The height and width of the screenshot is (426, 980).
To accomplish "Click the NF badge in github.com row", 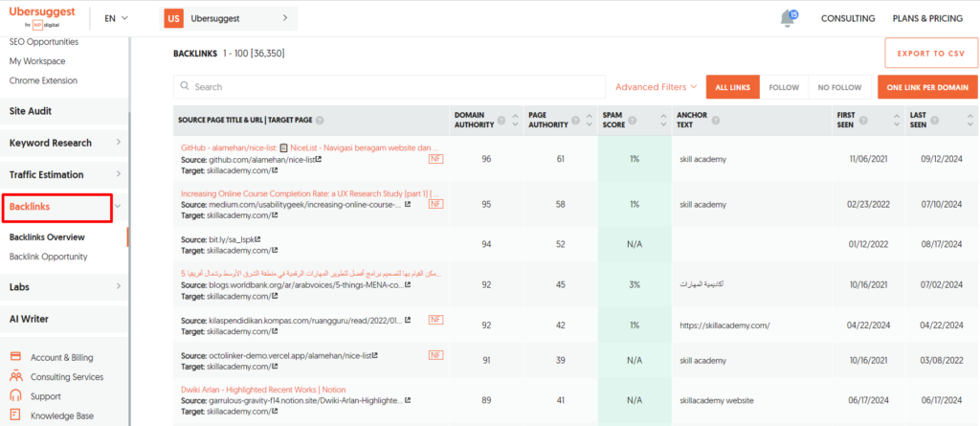I will click(435, 159).
